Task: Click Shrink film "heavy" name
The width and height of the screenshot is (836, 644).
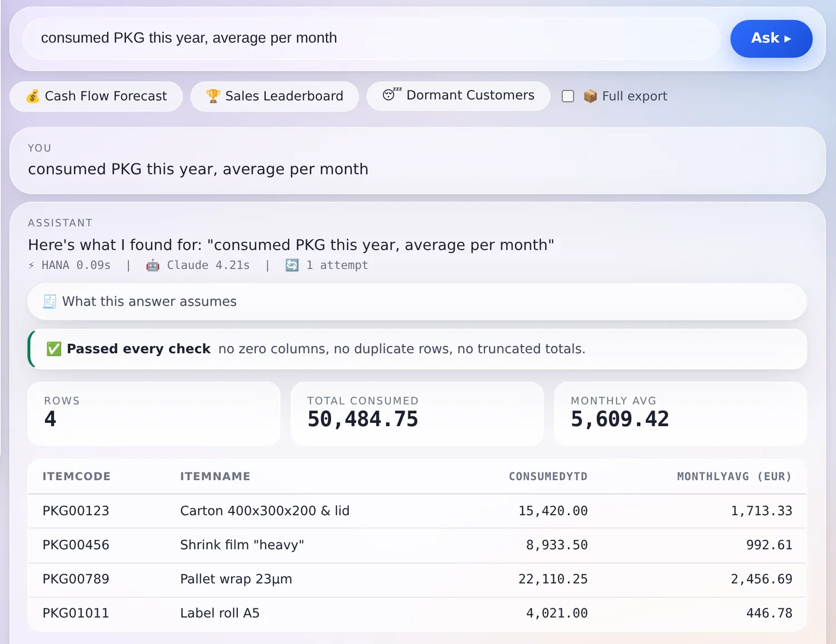Action: [242, 545]
